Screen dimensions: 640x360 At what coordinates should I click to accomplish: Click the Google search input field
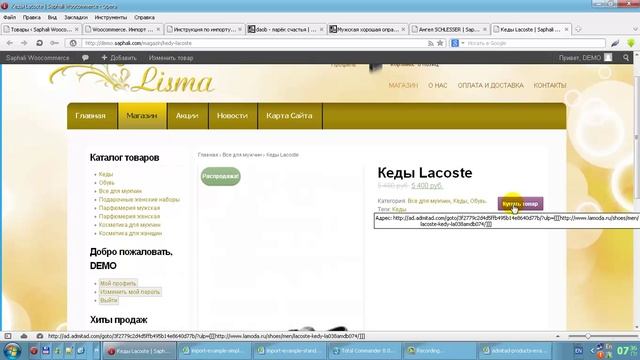[x=535, y=43]
